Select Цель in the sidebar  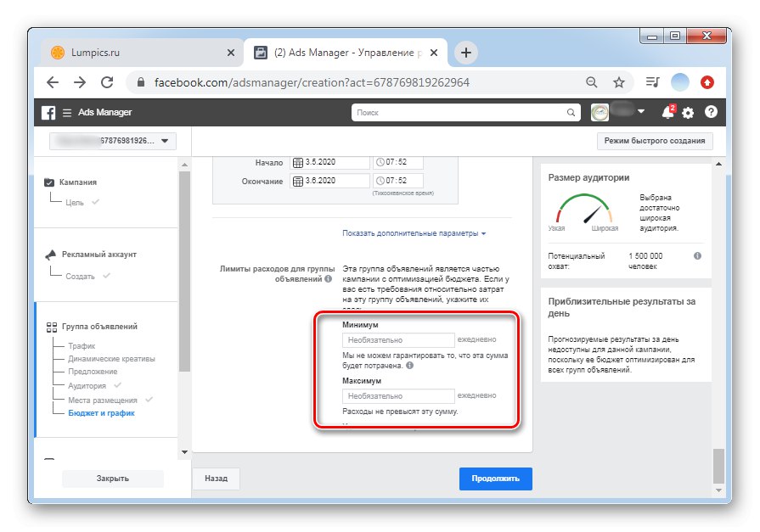[75, 203]
